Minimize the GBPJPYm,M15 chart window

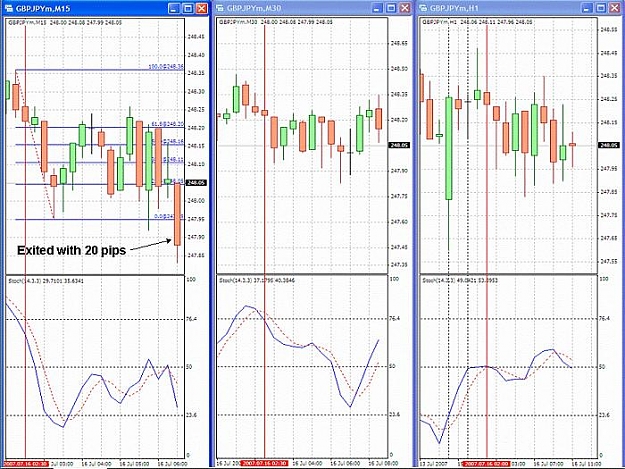point(174,8)
